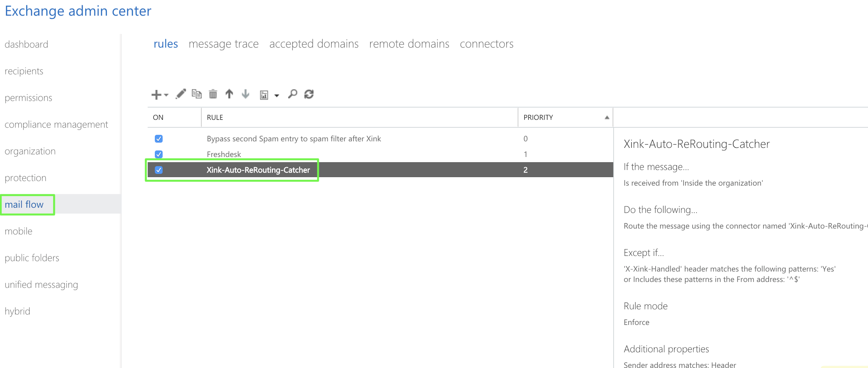Go to recipients in the sidebar
The height and width of the screenshot is (368, 868).
point(24,71)
